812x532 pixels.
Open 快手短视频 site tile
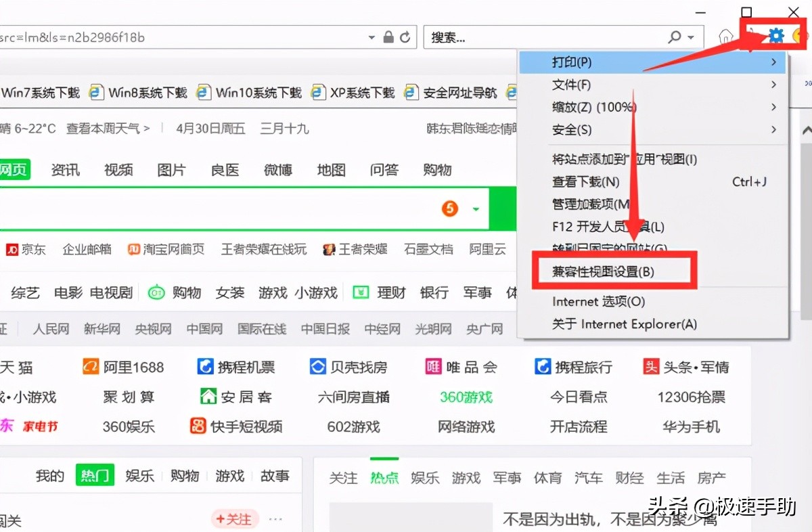point(236,426)
